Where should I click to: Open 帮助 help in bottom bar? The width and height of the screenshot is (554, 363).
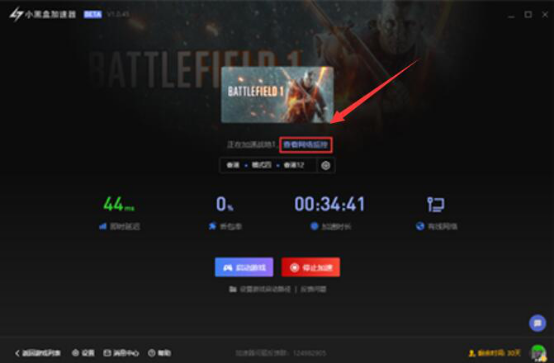pos(159,353)
